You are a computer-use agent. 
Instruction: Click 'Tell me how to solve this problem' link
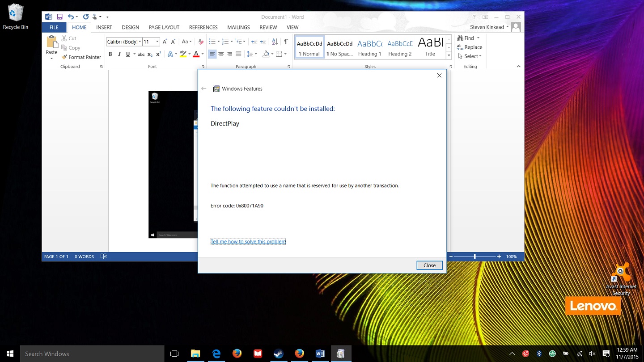coord(248,241)
